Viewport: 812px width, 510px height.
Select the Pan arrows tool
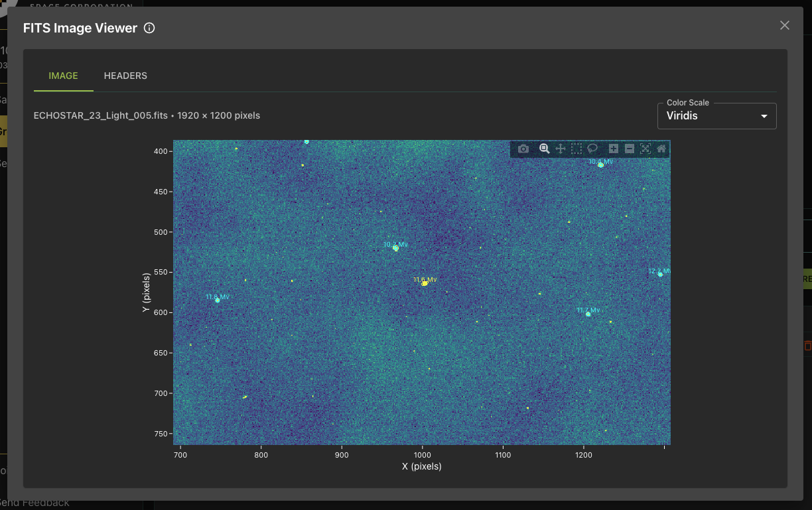(x=561, y=149)
